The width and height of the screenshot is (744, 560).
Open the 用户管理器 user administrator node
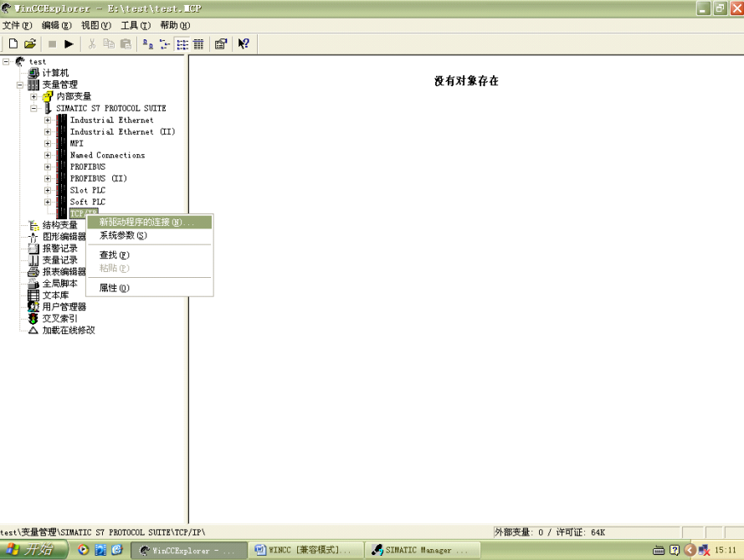(64, 306)
